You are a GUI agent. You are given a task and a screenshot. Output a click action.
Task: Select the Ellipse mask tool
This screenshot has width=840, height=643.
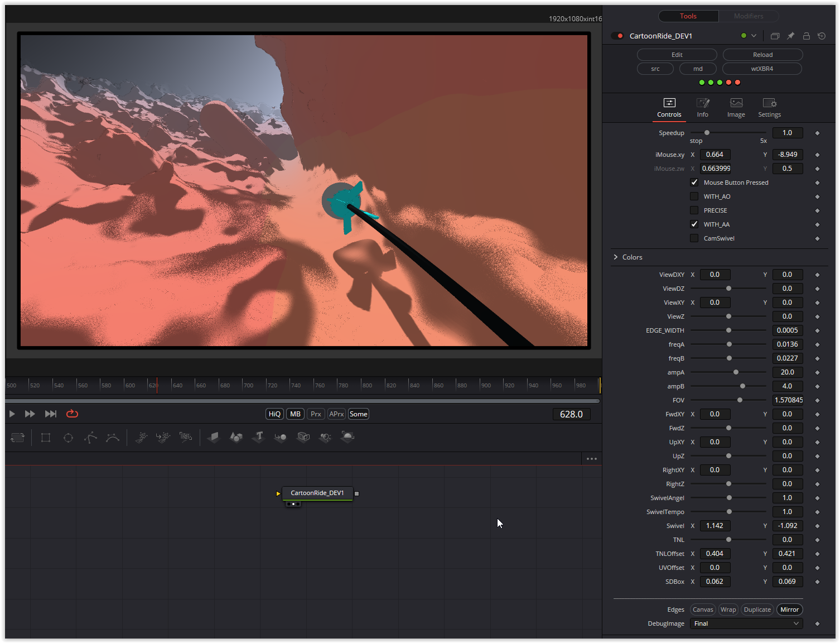68,437
